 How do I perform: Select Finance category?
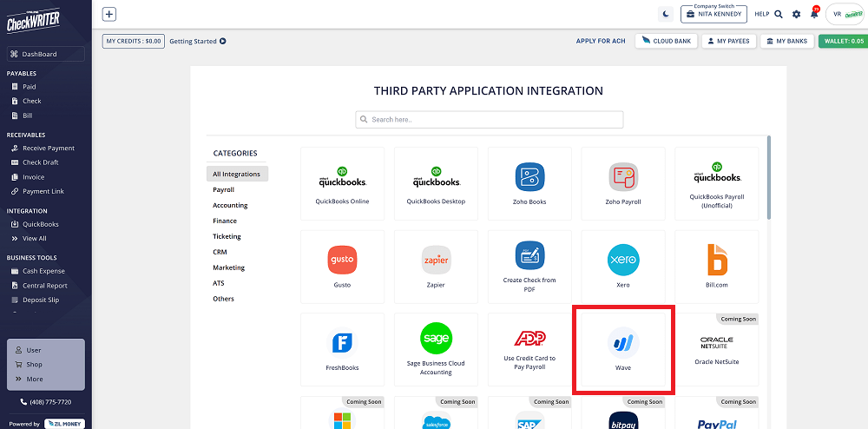[225, 221]
